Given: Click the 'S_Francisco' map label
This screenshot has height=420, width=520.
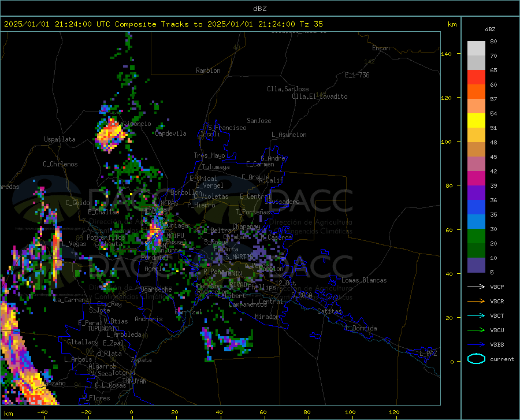Looking at the screenshot, I should (227, 128).
